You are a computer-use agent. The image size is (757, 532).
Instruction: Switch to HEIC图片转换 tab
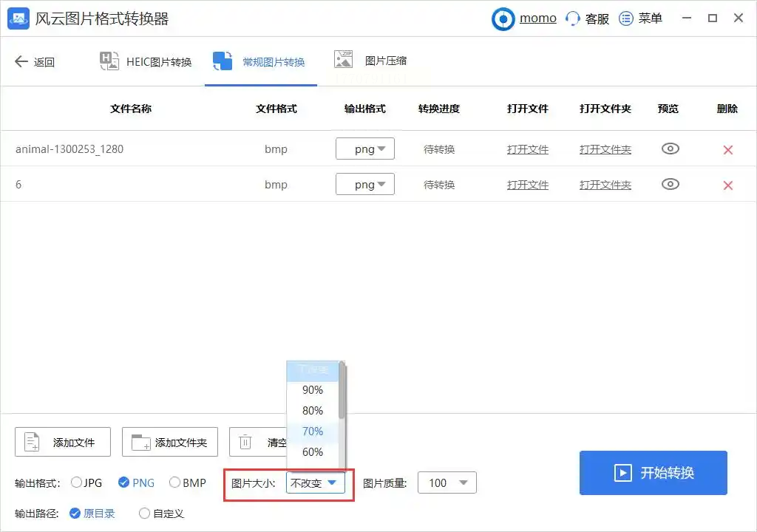[146, 61]
